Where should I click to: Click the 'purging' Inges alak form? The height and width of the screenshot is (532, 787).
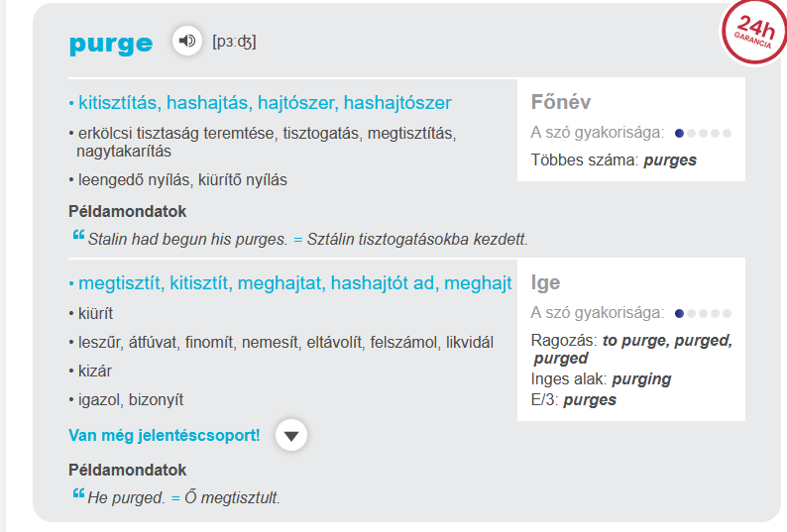[641, 378]
